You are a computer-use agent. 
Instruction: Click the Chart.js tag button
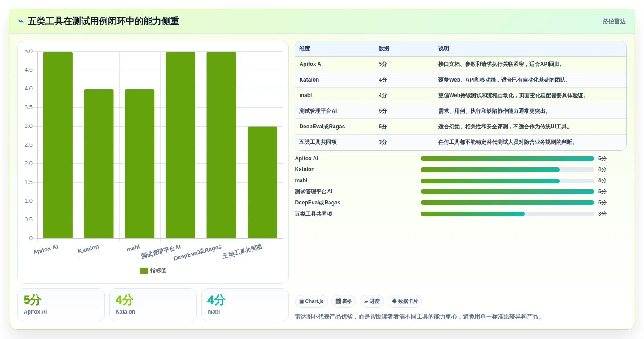(311, 302)
